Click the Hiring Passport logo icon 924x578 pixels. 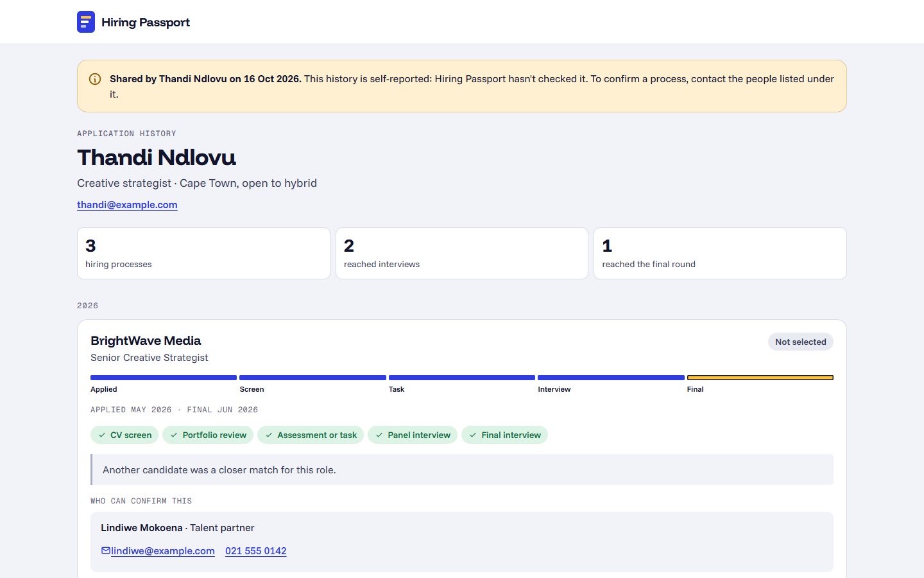tap(86, 22)
